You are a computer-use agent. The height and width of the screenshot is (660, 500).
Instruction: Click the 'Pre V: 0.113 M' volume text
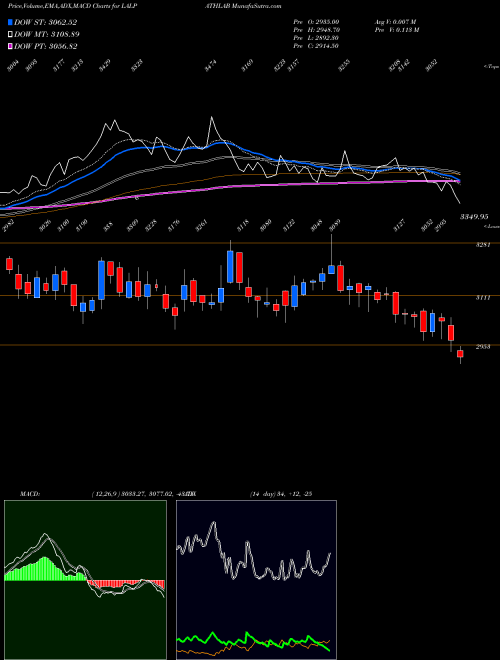point(396,30)
